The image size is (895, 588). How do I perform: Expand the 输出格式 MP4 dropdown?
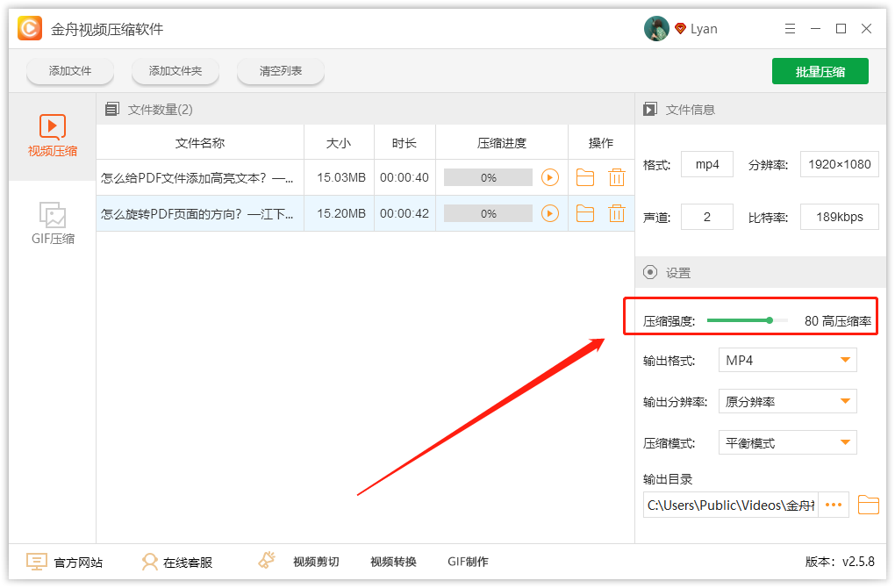(788, 360)
